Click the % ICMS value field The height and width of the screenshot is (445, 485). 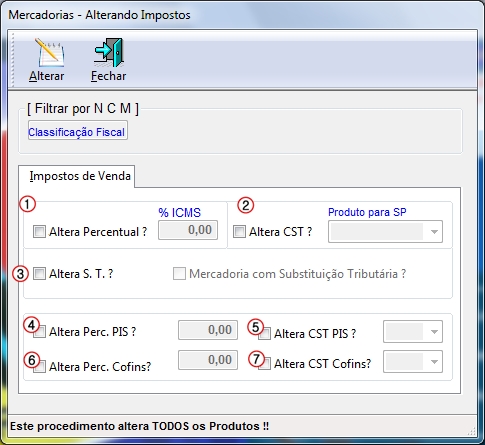(188, 230)
